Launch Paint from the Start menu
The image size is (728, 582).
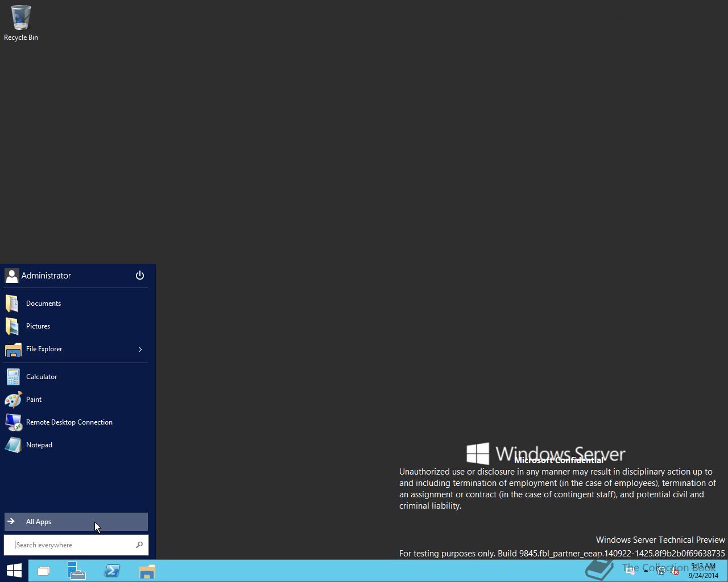coord(76,400)
